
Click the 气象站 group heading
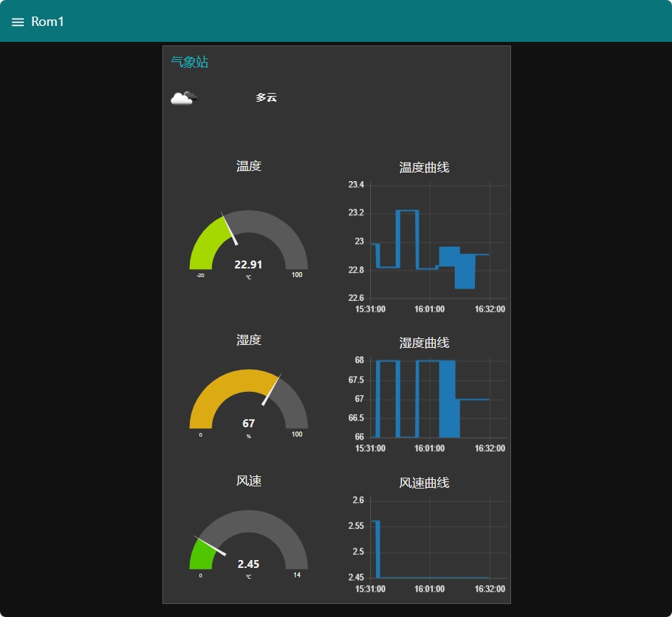tap(189, 63)
